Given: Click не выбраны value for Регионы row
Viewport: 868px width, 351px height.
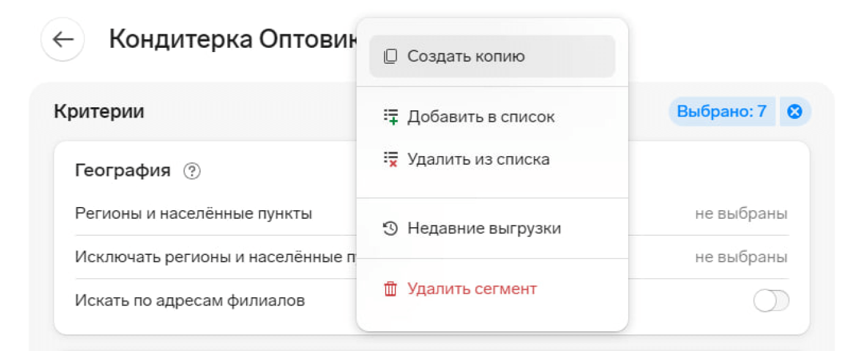Looking at the screenshot, I should tap(741, 214).
